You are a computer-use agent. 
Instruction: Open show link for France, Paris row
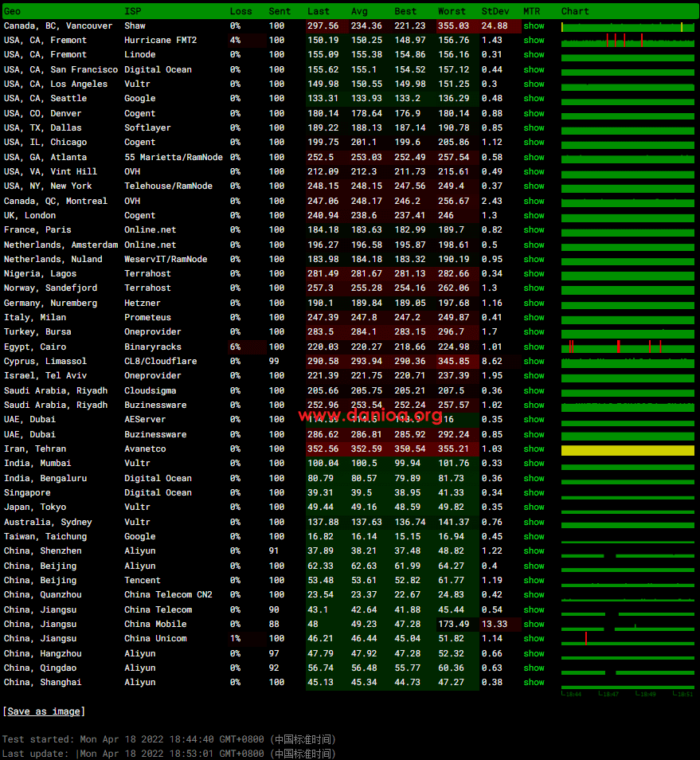[x=534, y=229]
